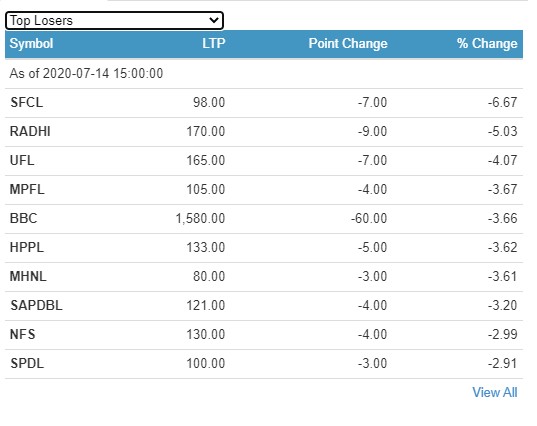Image resolution: width=537 pixels, height=426 pixels.
Task: Select the SAPDBL symbol
Action: click(x=36, y=305)
